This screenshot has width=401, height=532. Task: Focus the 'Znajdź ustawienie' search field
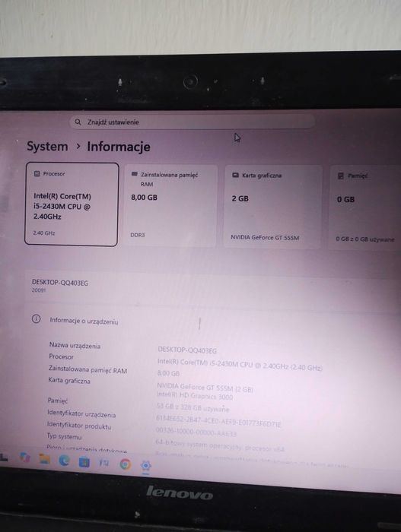pyautogui.click(x=192, y=122)
